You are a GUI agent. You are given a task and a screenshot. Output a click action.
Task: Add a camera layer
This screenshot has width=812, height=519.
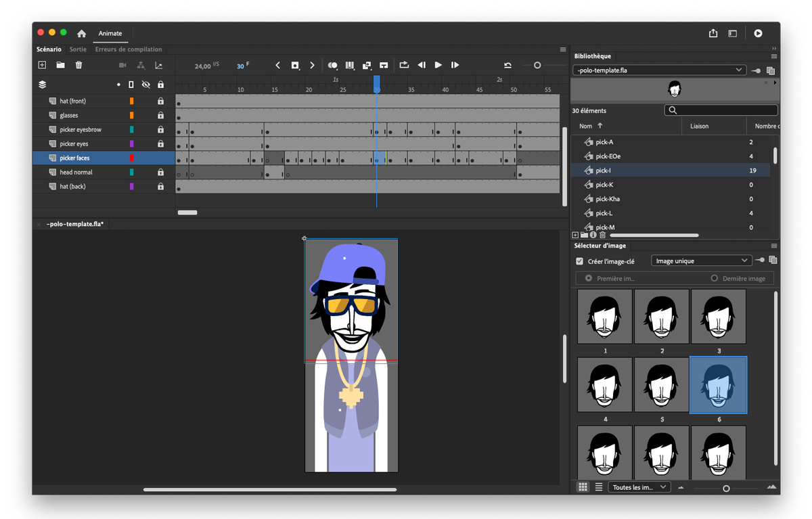click(122, 65)
